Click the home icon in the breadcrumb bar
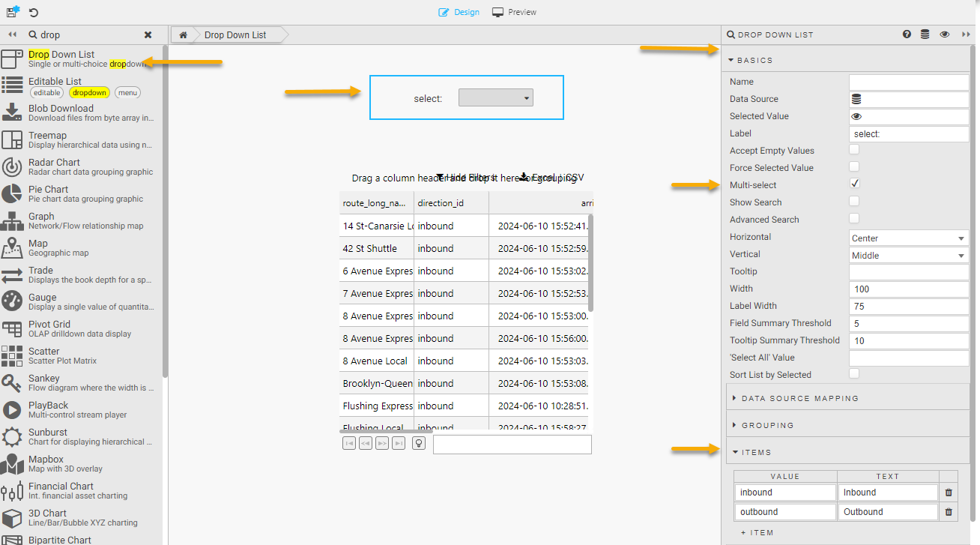This screenshot has height=545, width=980. [x=183, y=34]
